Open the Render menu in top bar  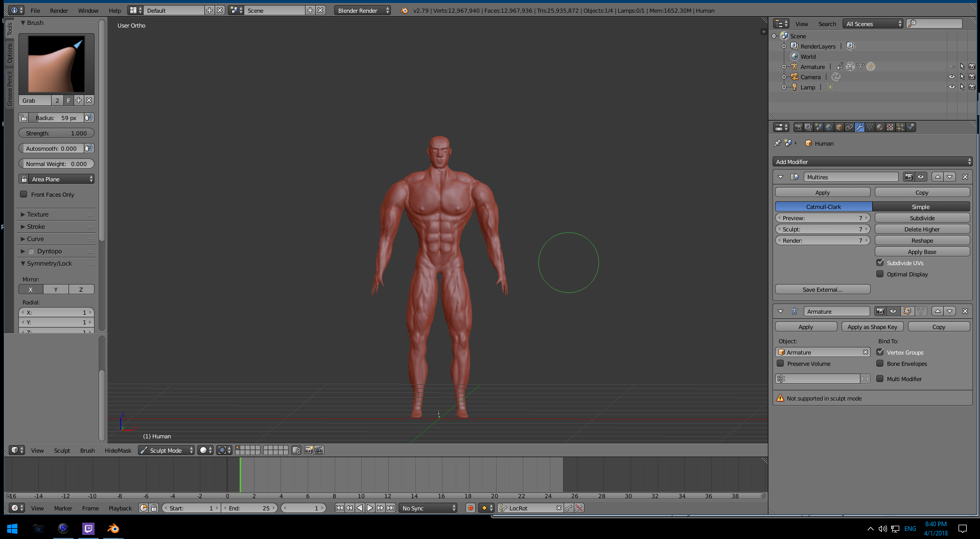[x=59, y=10]
